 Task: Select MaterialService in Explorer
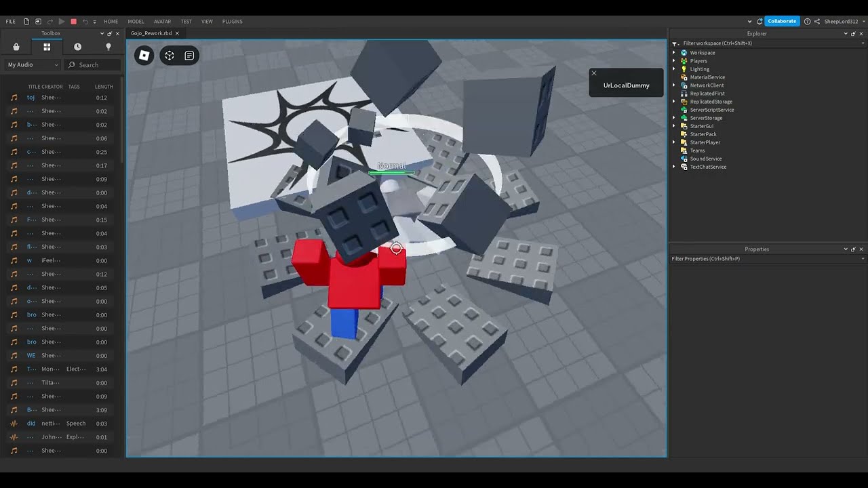pyautogui.click(x=707, y=77)
